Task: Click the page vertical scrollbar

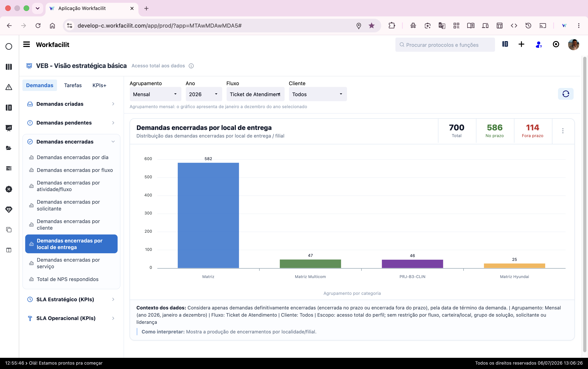Action: coord(585,204)
